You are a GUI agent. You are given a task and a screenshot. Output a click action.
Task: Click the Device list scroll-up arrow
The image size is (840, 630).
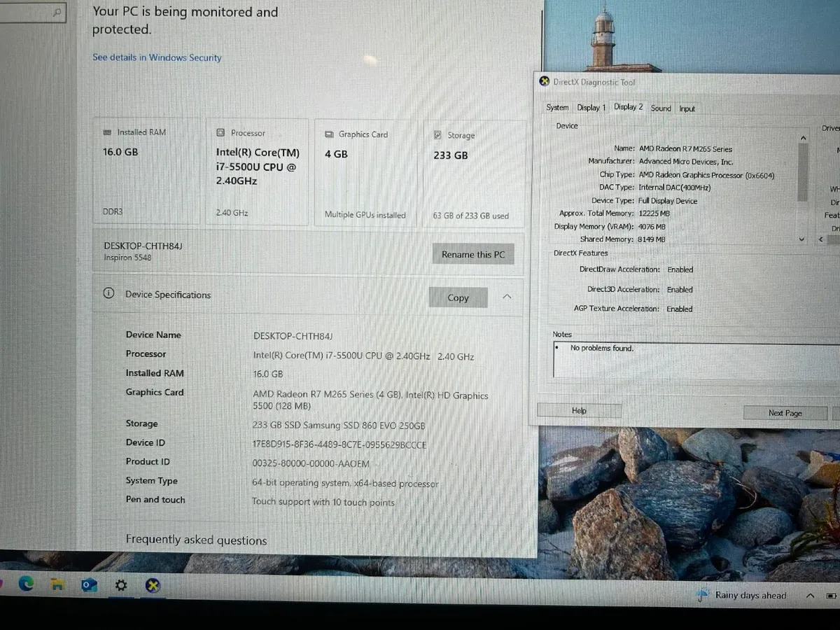coord(802,139)
